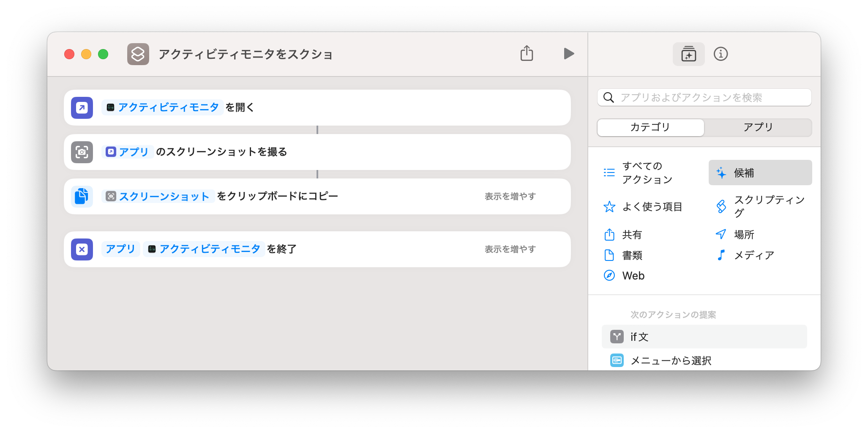The image size is (868, 433).
Task: Click the list icon for すべてのアクション
Action: pyautogui.click(x=609, y=173)
